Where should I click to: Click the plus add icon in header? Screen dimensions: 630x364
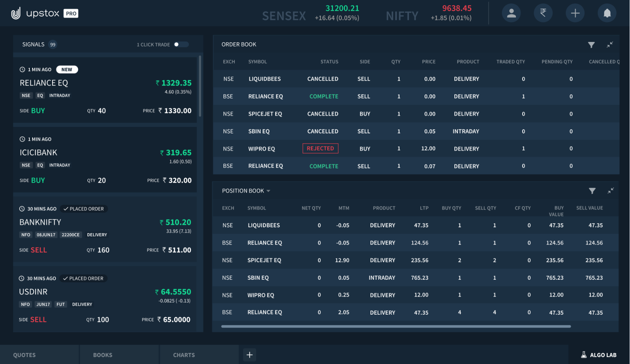[575, 13]
